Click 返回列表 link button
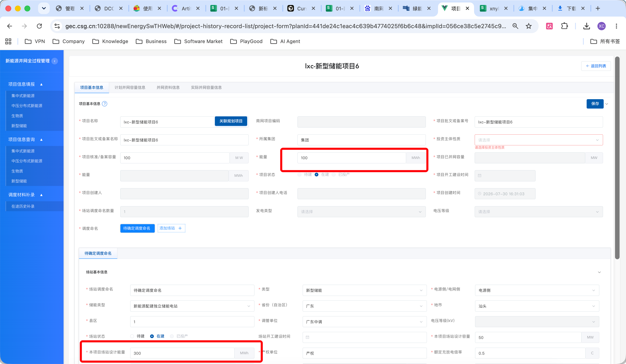 pyautogui.click(x=596, y=66)
